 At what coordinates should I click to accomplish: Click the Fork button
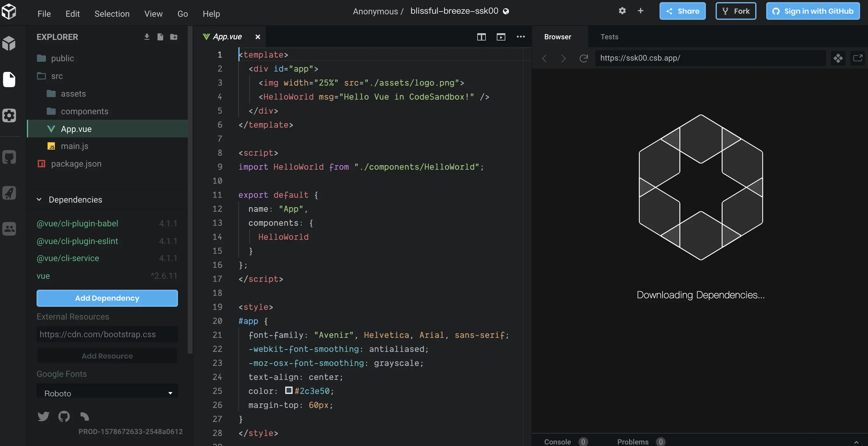(x=736, y=11)
